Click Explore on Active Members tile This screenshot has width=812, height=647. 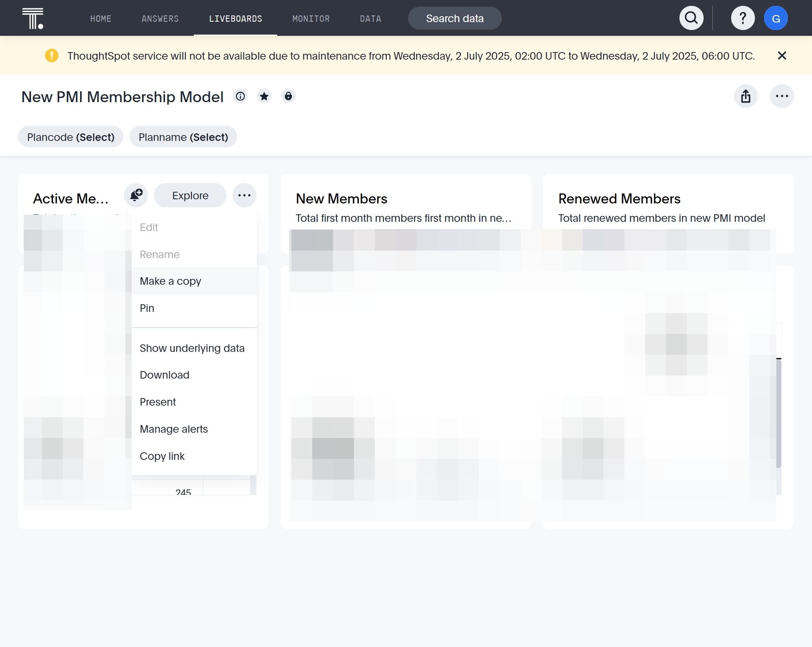pos(190,195)
